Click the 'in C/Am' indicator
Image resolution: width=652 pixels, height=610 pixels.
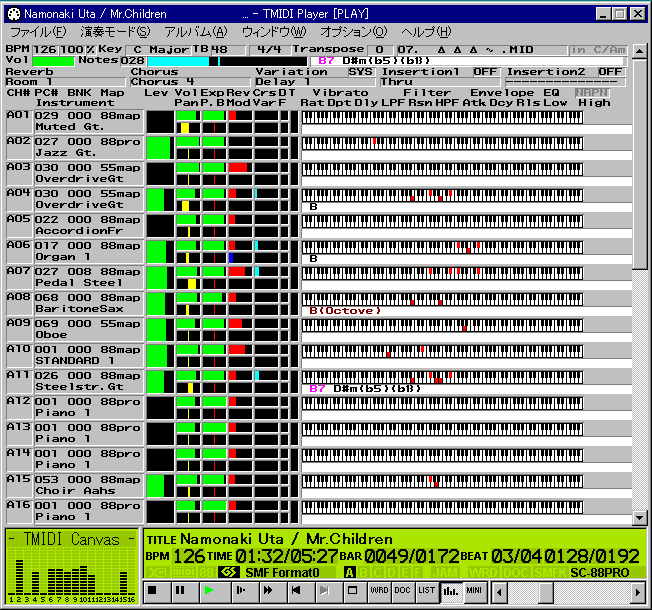click(x=598, y=50)
